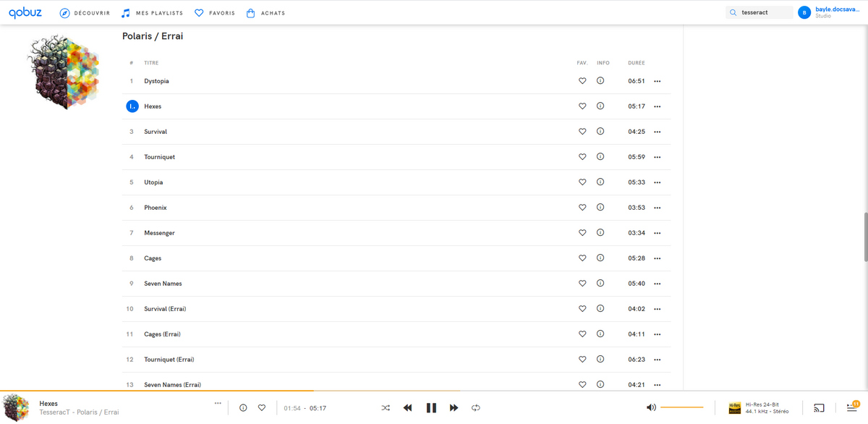Screen dimensions: 868x424
Task: Go to the Découvrir section
Action: click(85, 13)
